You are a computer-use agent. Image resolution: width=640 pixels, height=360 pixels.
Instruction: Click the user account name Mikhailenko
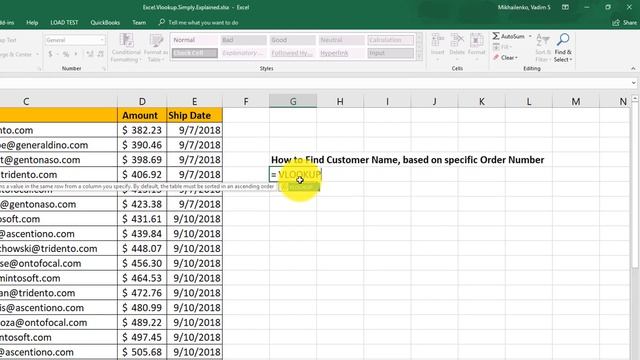(524, 7)
